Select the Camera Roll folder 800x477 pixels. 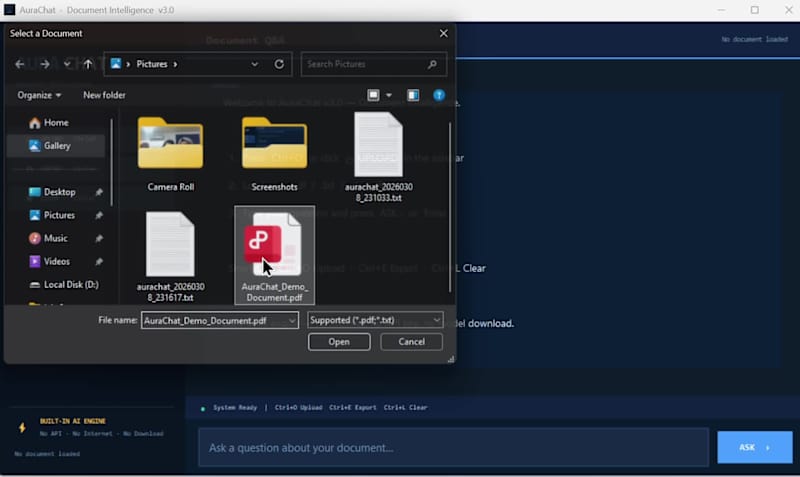[170, 155]
